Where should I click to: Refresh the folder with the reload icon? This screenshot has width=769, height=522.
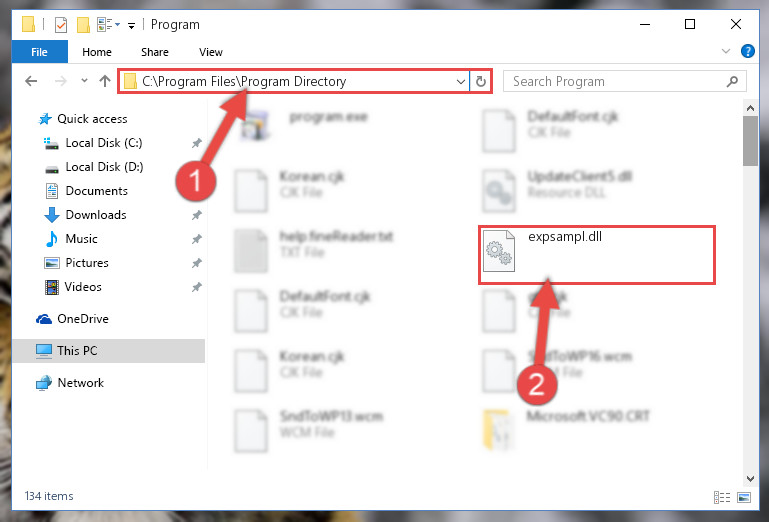pos(481,81)
